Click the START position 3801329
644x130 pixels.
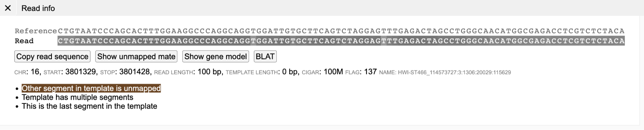[x=81, y=72]
